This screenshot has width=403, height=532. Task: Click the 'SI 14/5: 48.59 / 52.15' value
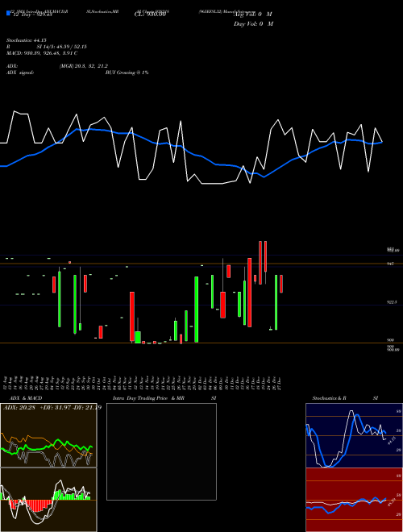62,47
